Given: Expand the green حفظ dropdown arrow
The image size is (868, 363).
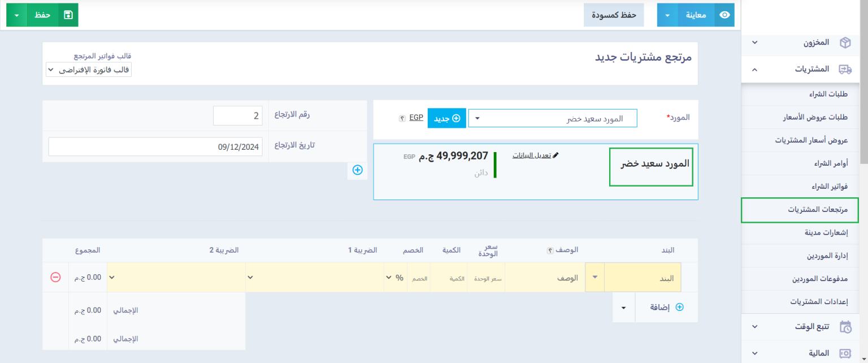Looking at the screenshot, I should pos(16,15).
